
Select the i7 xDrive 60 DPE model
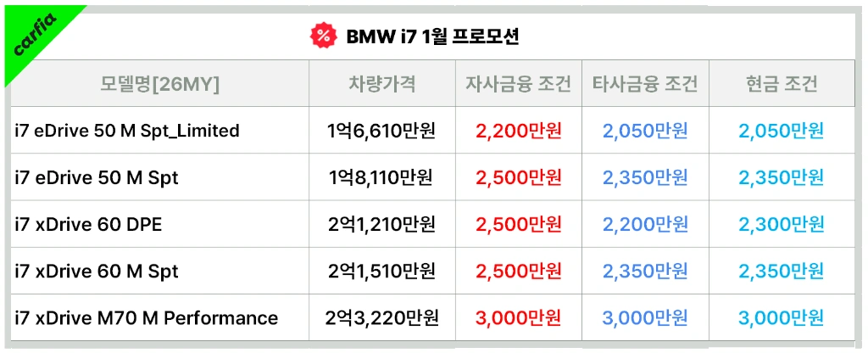coord(88,224)
